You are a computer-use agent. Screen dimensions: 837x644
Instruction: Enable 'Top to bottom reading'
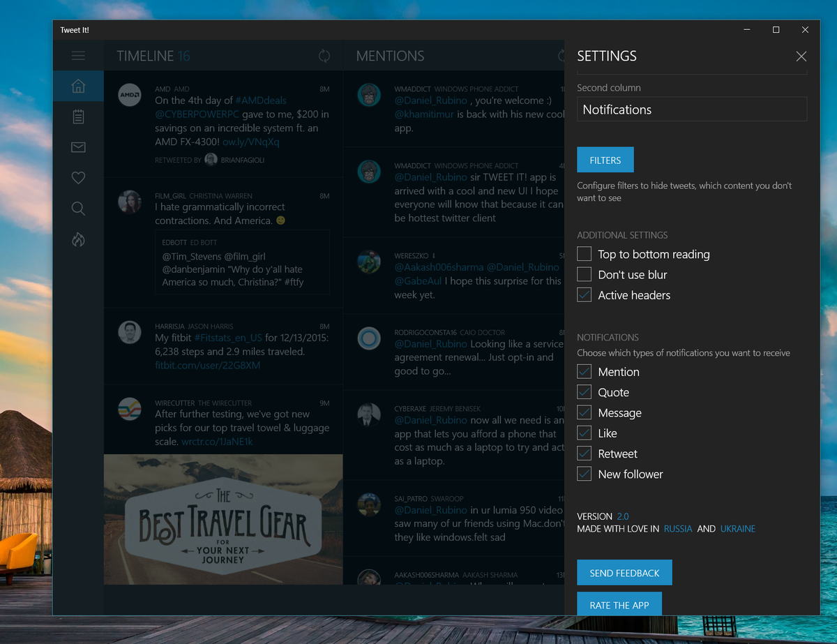pos(584,254)
